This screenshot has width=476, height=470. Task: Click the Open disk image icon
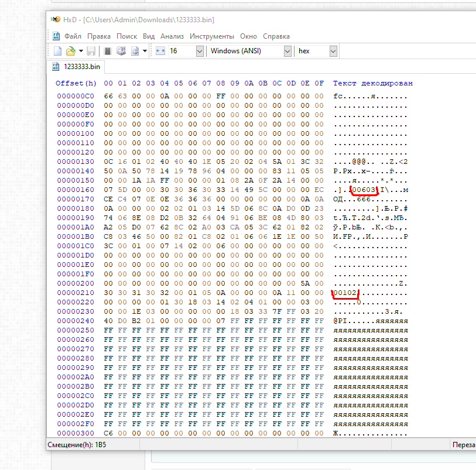[135, 51]
